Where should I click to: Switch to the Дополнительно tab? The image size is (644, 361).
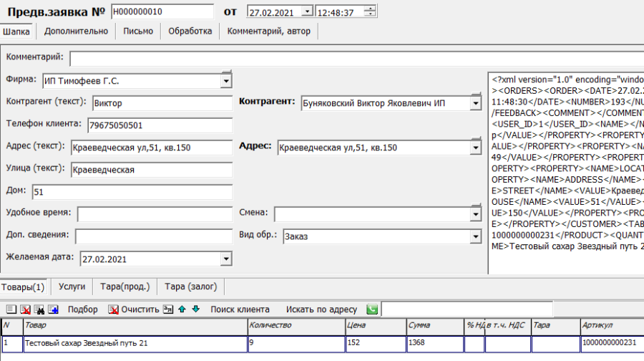click(76, 31)
